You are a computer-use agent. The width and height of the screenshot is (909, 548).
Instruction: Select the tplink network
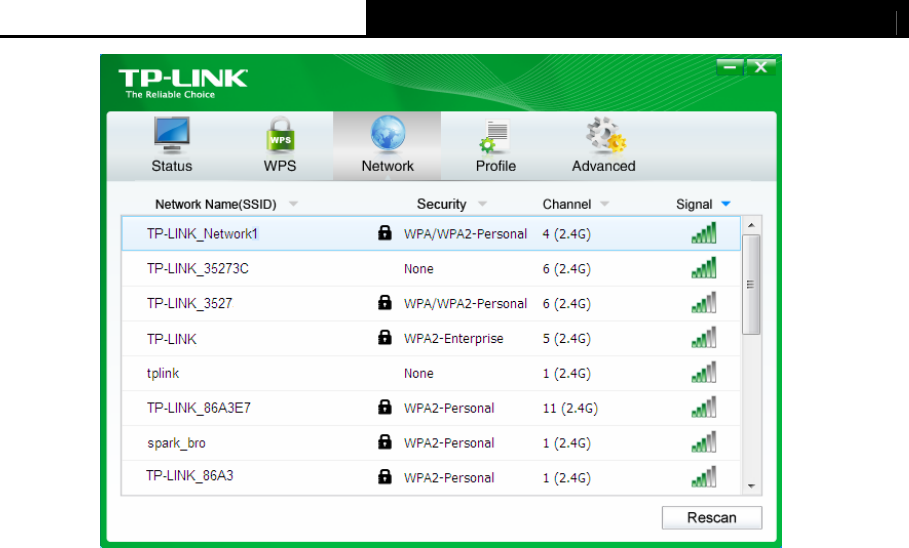[x=431, y=373]
